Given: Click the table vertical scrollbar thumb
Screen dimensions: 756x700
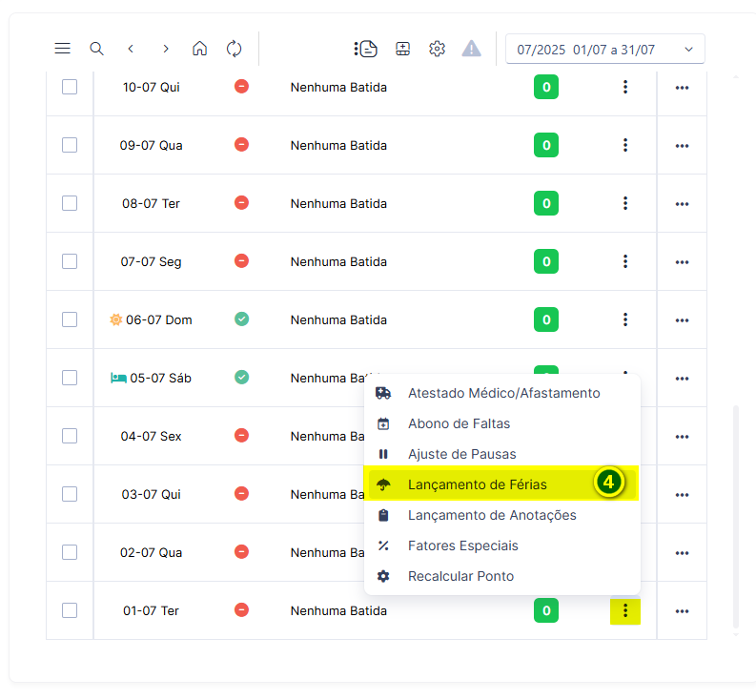Looking at the screenshot, I should (736, 516).
